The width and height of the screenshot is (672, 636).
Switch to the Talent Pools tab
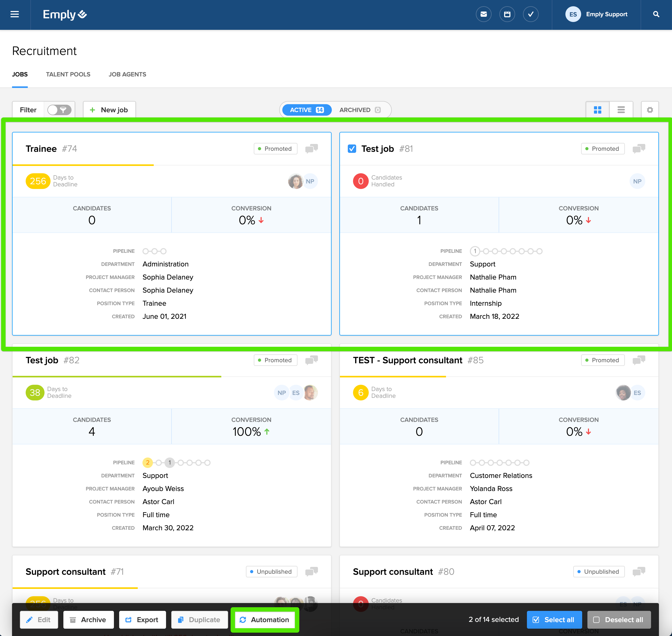[x=68, y=74]
